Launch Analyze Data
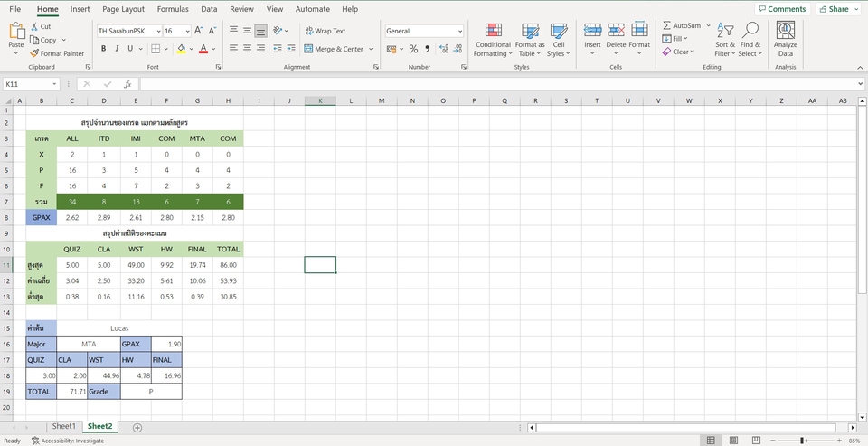Screen dimensions: 868x446 pyautogui.click(x=786, y=40)
